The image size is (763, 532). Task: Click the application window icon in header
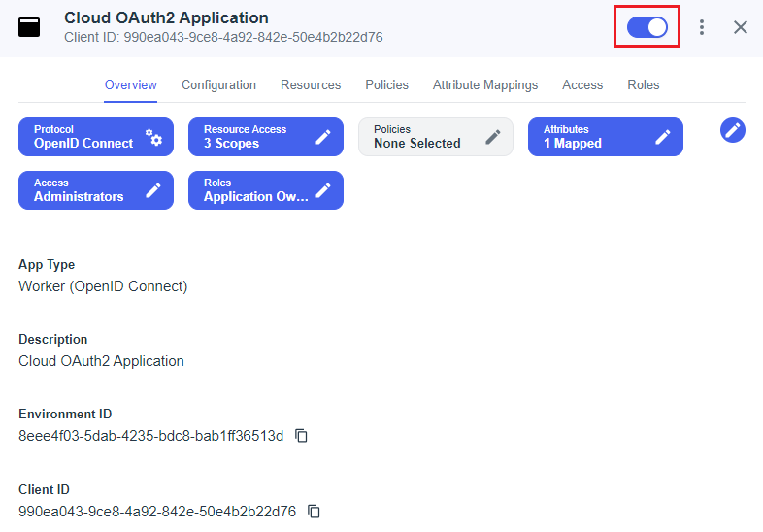[x=30, y=27]
